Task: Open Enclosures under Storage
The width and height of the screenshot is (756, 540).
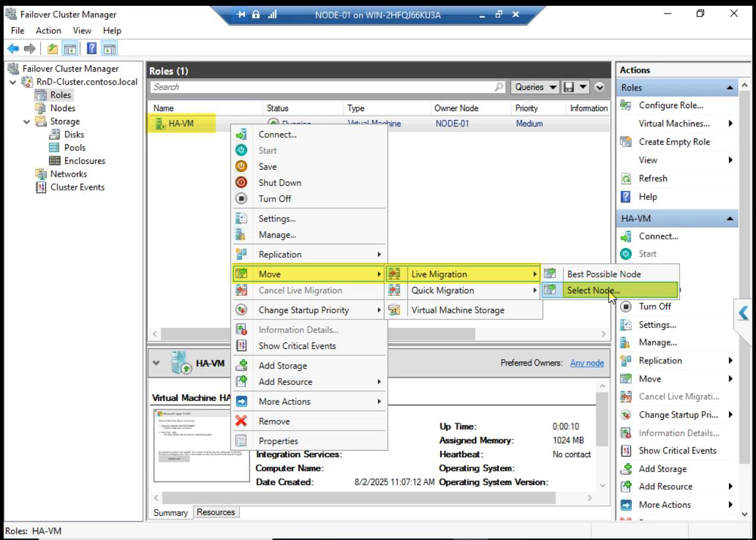Action: point(85,160)
